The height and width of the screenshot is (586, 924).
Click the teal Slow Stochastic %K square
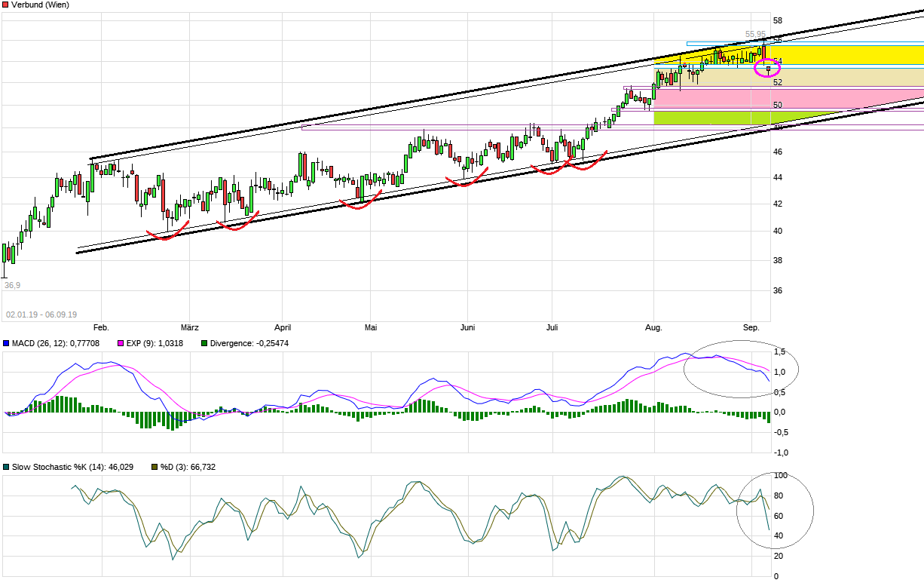click(x=7, y=467)
